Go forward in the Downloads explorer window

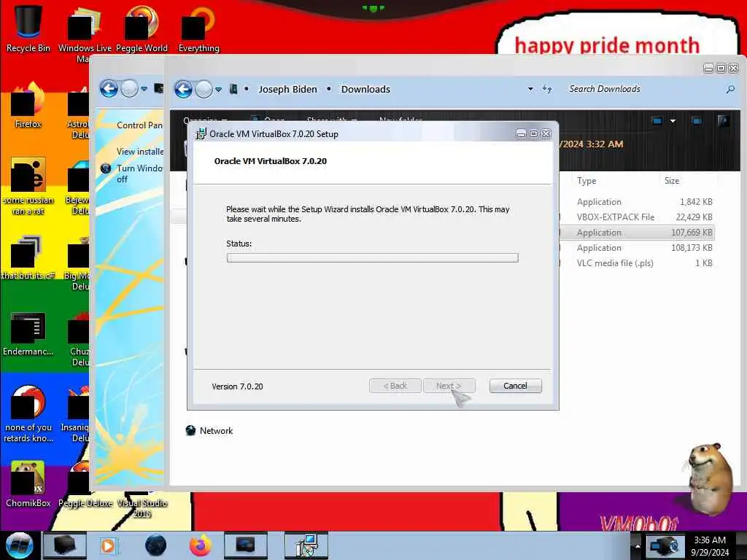click(204, 89)
